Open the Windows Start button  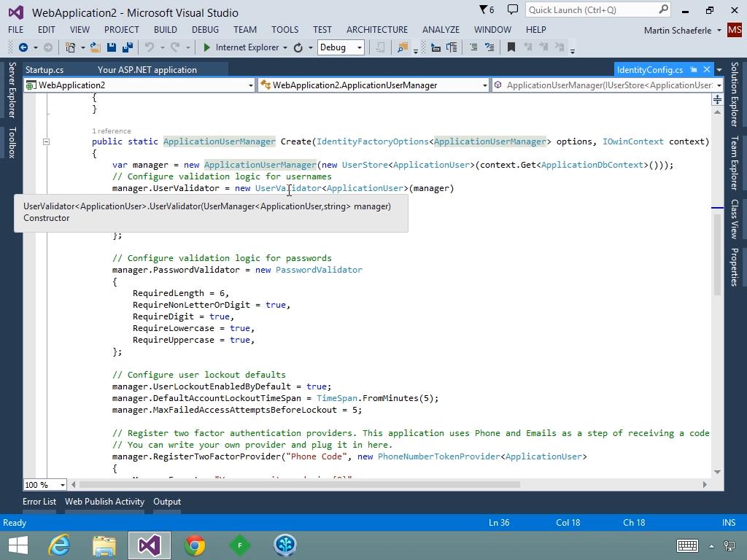(18, 545)
